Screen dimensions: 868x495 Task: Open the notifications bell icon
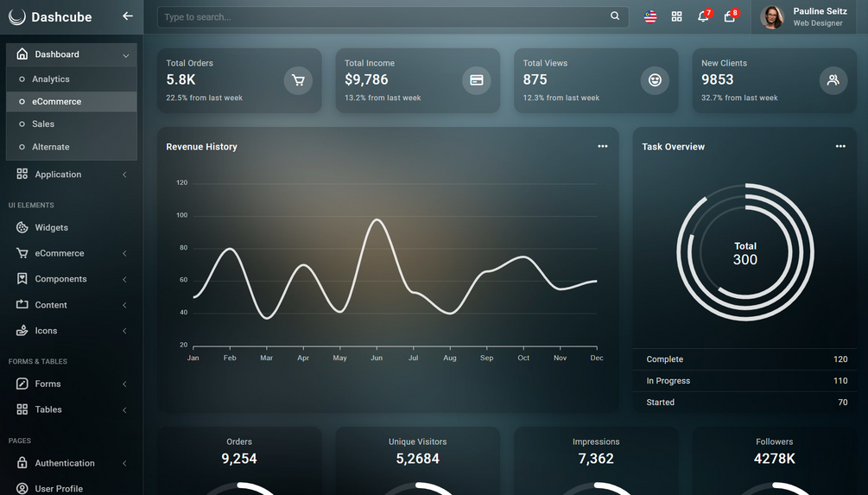coord(703,16)
